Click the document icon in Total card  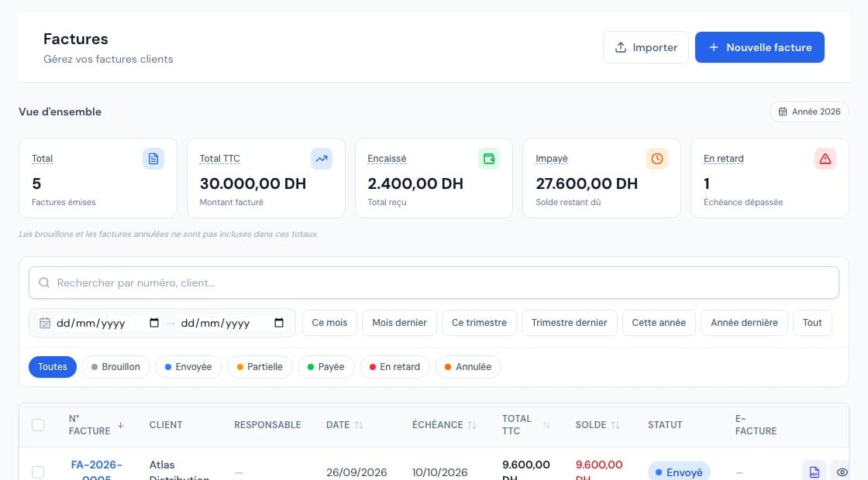coord(153,159)
